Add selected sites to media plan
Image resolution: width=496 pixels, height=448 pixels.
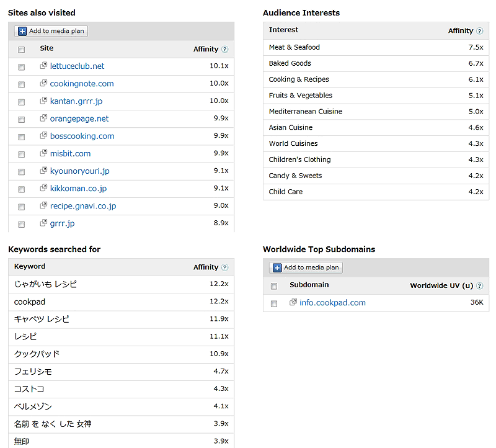point(51,31)
